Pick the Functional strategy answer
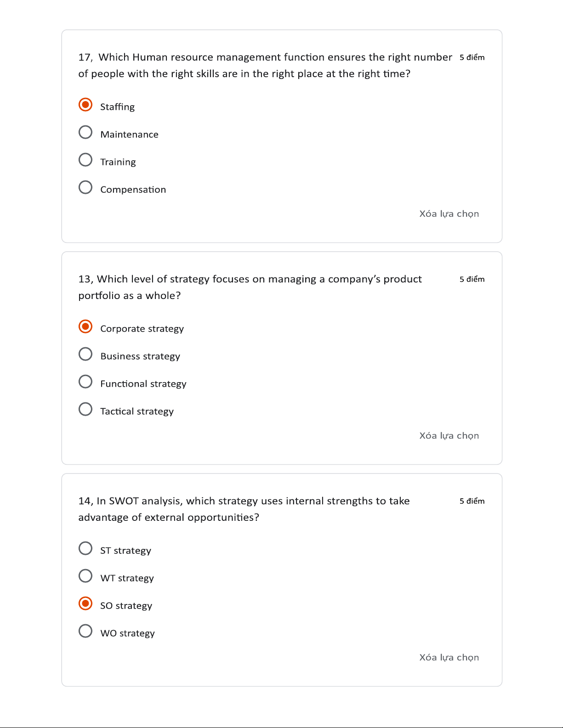 click(85, 382)
